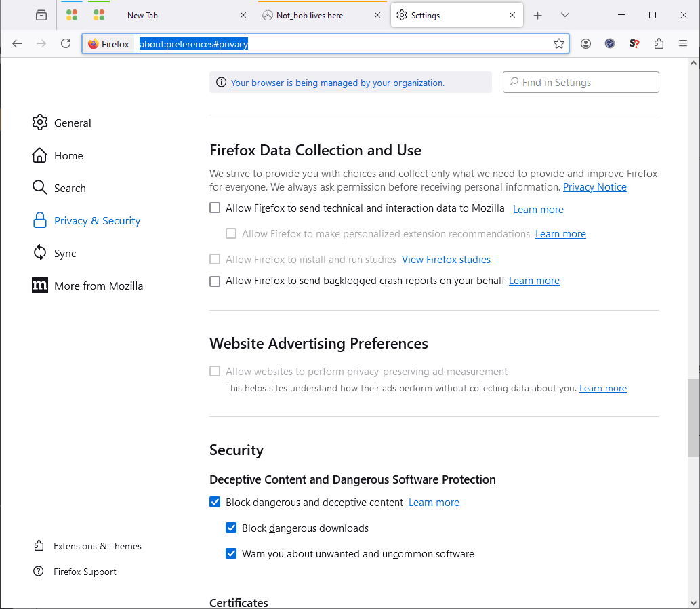Image resolution: width=700 pixels, height=609 pixels.
Task: Open Sync settings category
Action: (x=54, y=254)
